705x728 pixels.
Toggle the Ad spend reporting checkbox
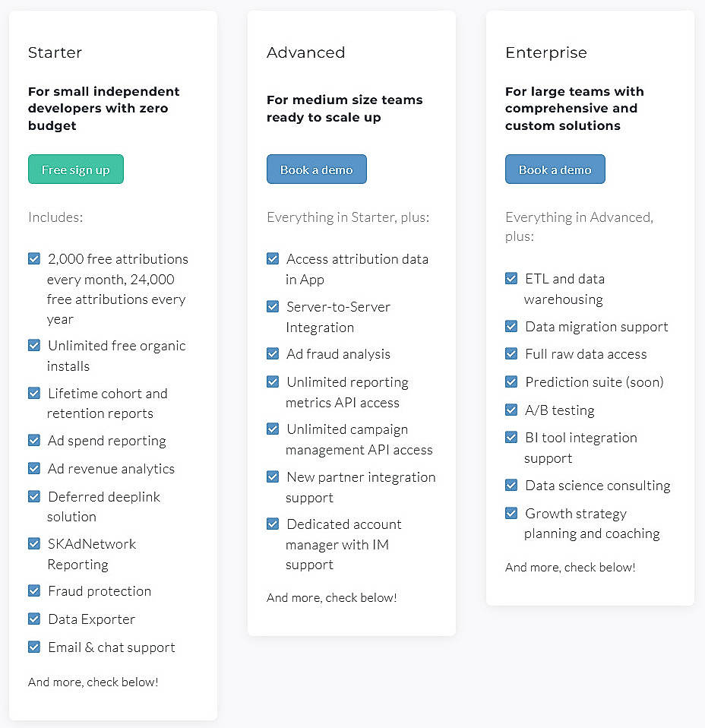point(34,440)
